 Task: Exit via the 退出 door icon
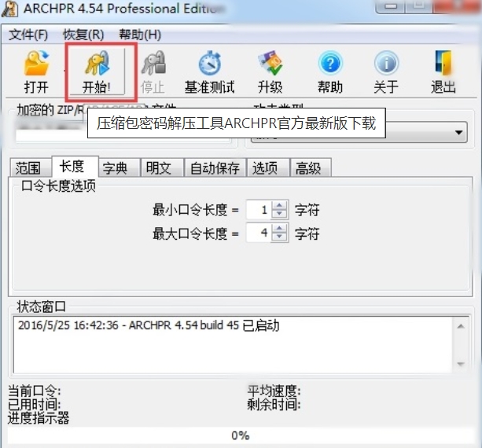pos(443,72)
